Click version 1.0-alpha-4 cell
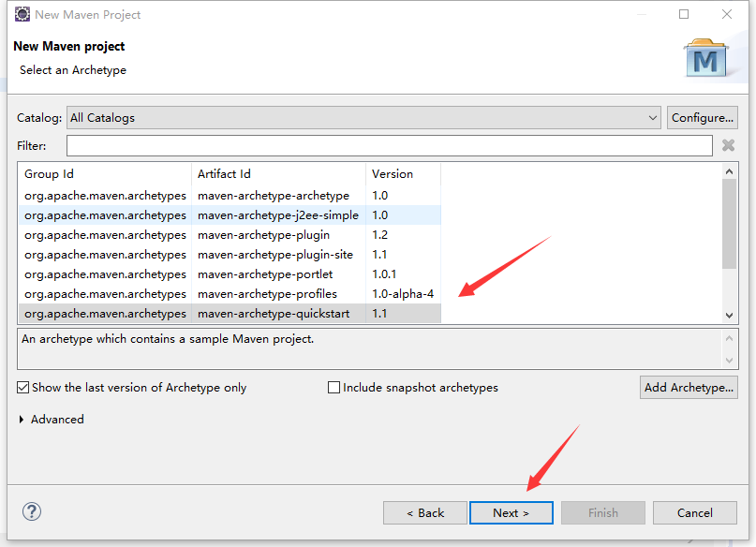The image size is (756, 547). tap(403, 294)
